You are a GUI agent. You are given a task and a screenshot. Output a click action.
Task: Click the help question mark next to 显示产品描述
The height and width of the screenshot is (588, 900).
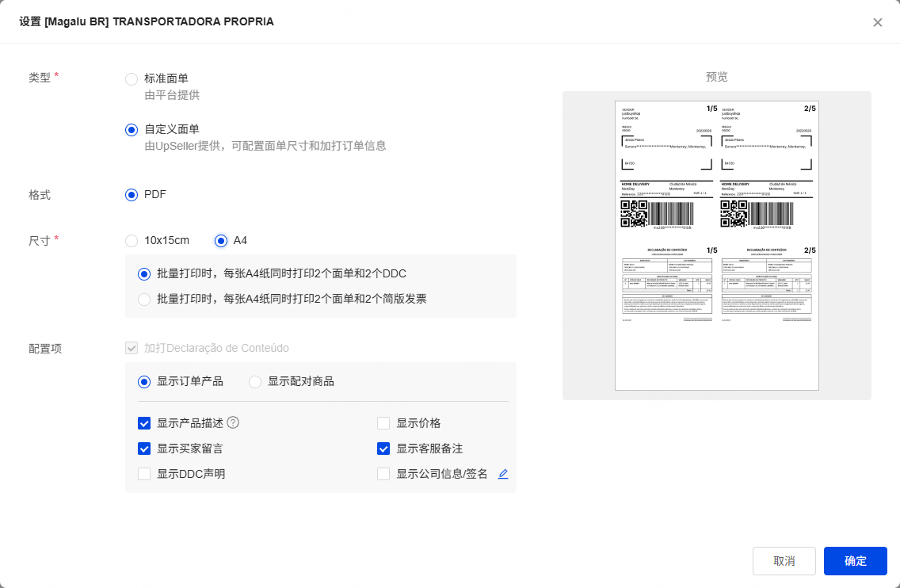click(x=233, y=422)
